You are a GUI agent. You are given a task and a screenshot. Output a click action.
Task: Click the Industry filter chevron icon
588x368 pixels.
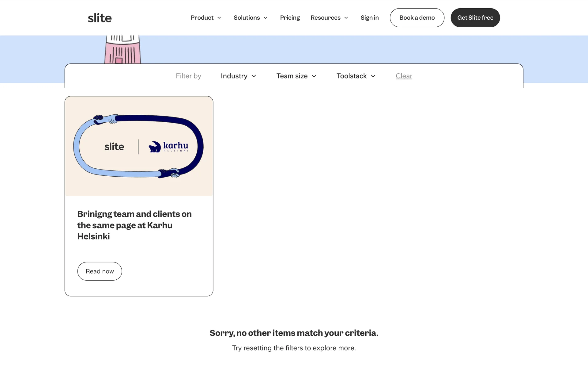click(x=254, y=76)
